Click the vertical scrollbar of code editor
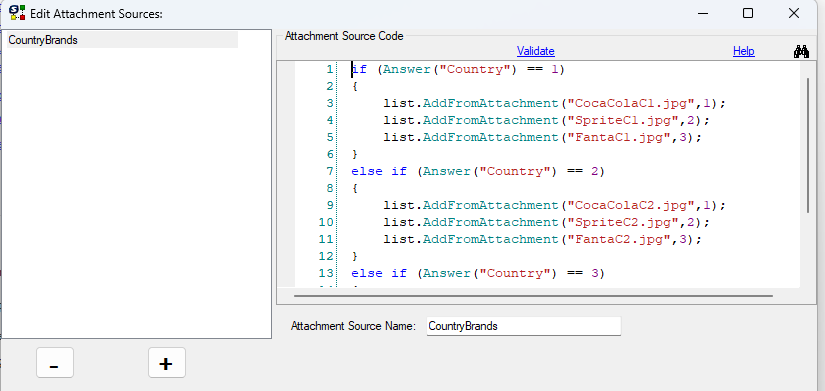825x391 pixels. 808,145
